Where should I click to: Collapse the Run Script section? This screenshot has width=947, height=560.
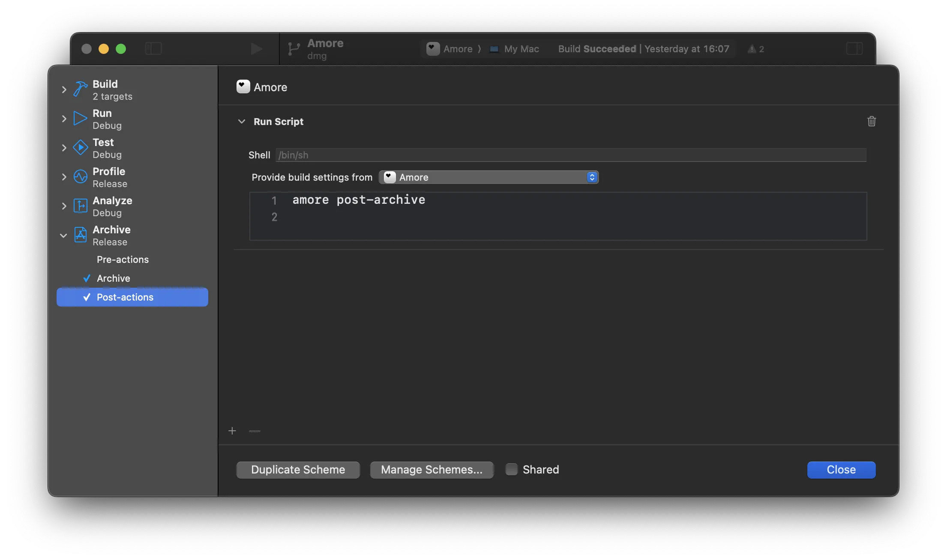click(x=242, y=122)
